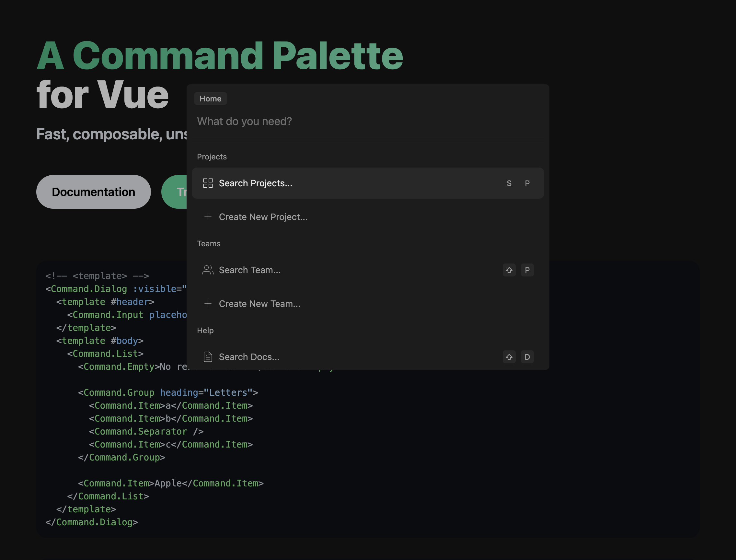Select the Search Team... command
736x560 pixels.
pyautogui.click(x=368, y=270)
